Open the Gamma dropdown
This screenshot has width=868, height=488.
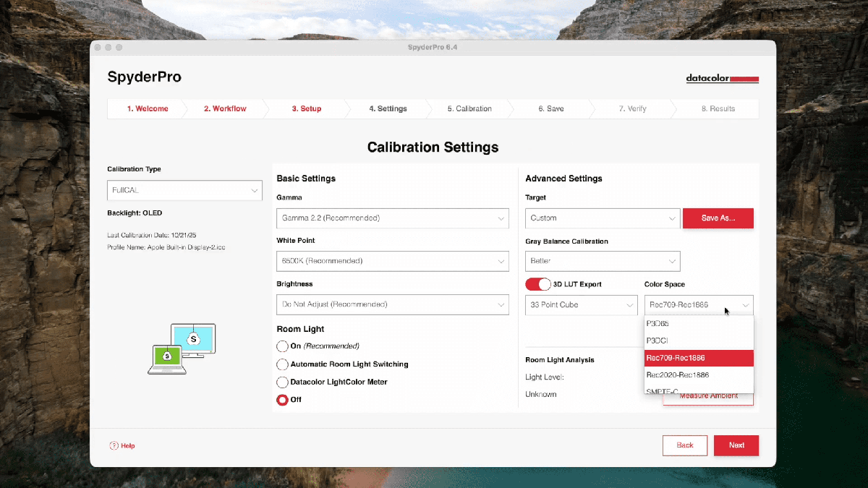[392, 218]
